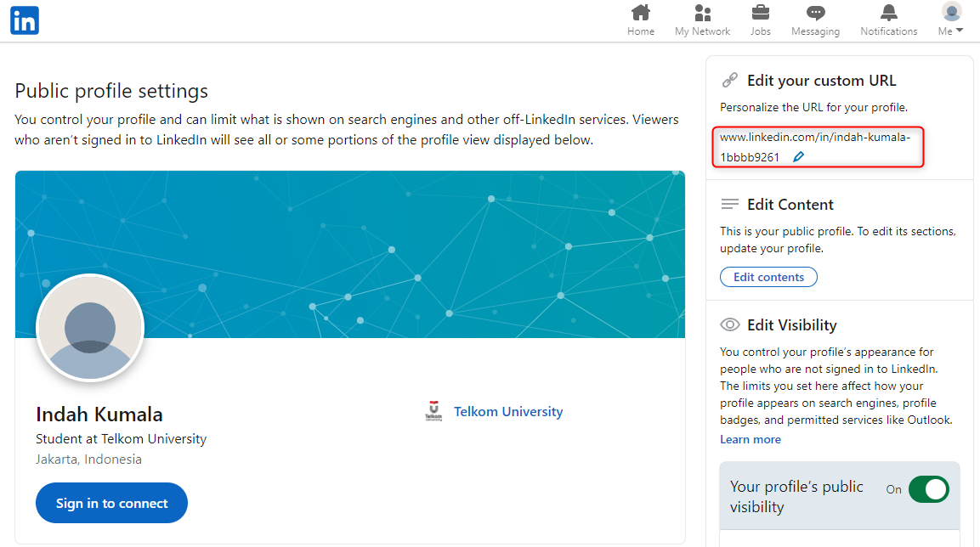Click the Telkom University logo
Viewport: 980px width, 547px height.
pos(433,411)
